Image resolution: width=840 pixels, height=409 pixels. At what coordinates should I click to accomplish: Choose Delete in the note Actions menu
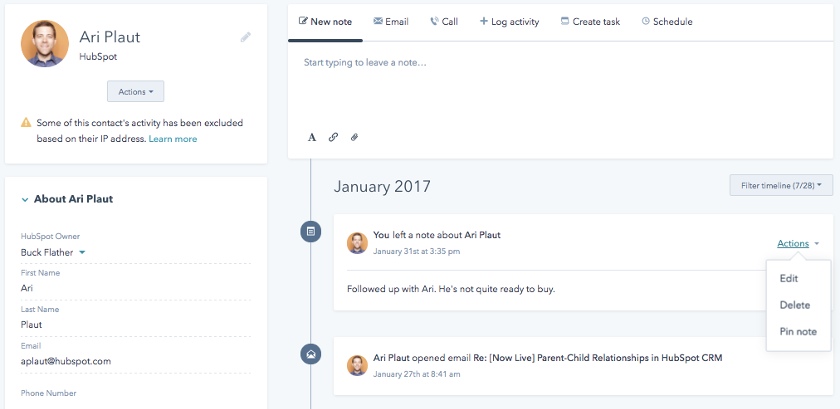794,306
